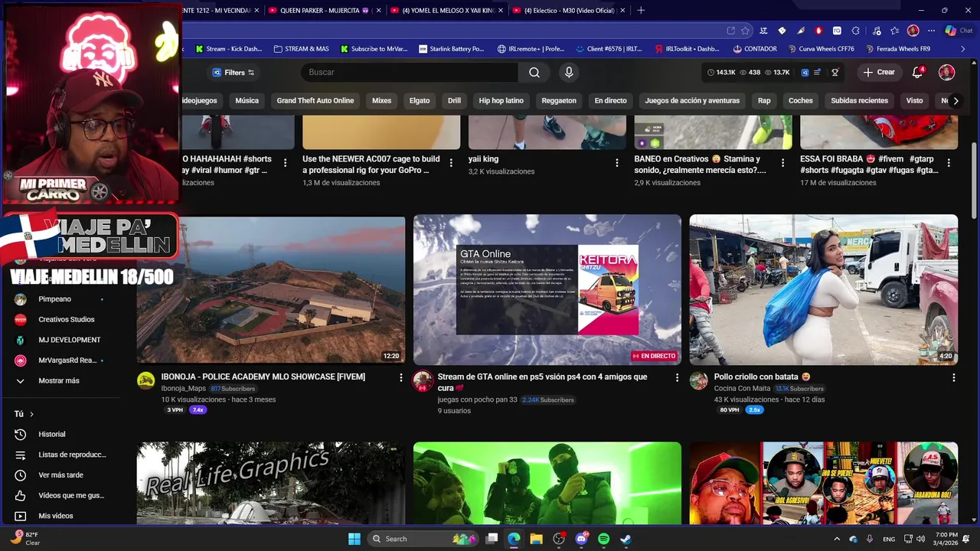Open Curva Wheels CFF76 bookmark
Screen dimensions: 980x551
pos(820,49)
